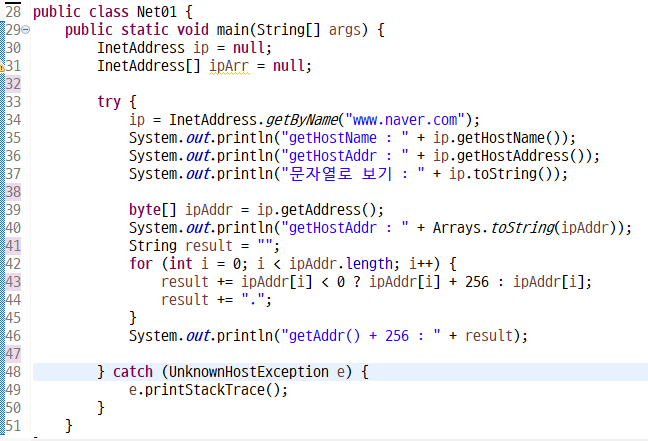Click line number 47 in the gutter
Image resolution: width=648 pixels, height=441 pixels.
(x=13, y=354)
